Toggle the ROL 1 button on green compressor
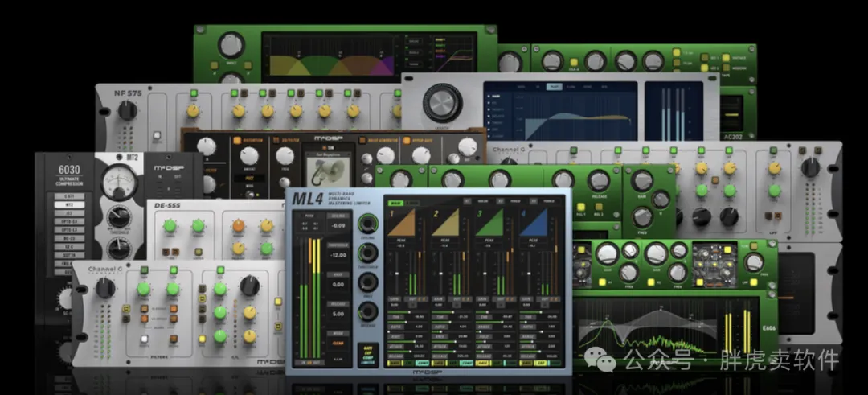Screen dimensions: 868x395 [x=581, y=208]
